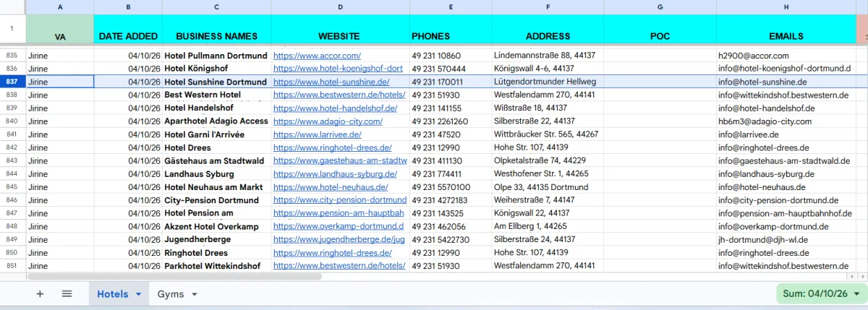
Task: Open the Hotels tab dropdown arrow
Action: click(137, 294)
